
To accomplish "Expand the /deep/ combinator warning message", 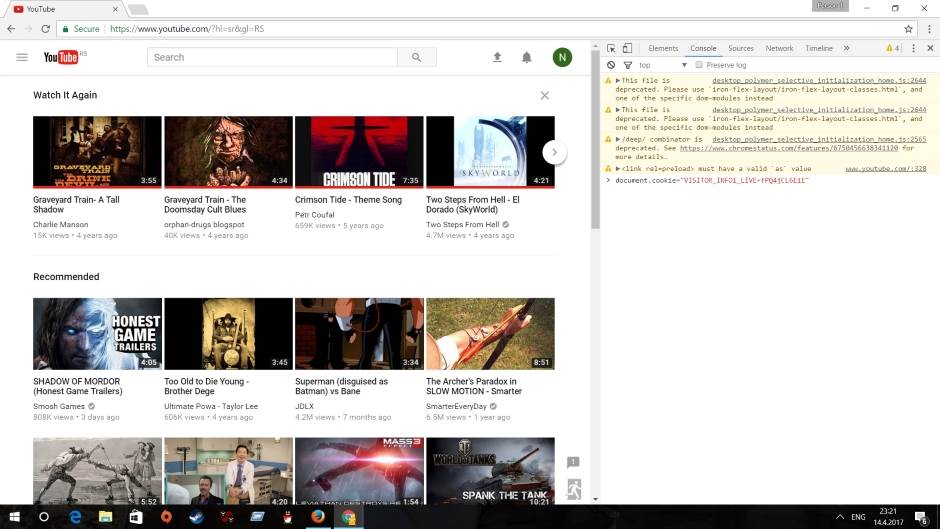I will (619, 139).
